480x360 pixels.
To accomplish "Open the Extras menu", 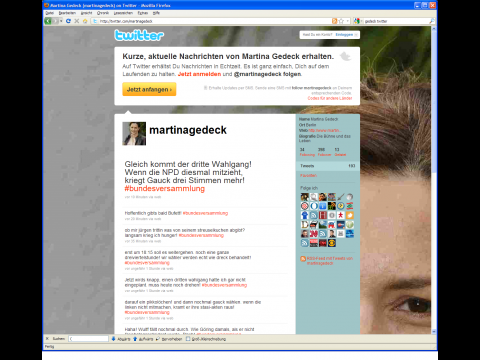I will (143, 13).
